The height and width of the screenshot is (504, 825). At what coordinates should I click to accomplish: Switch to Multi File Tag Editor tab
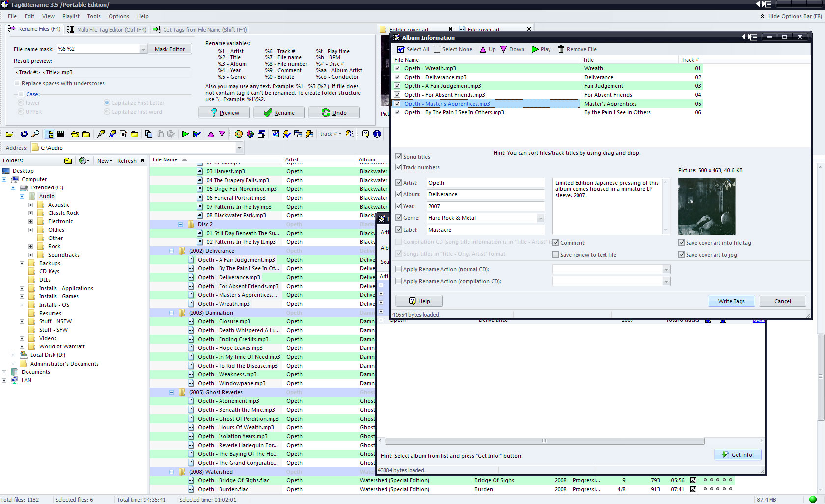tap(107, 29)
